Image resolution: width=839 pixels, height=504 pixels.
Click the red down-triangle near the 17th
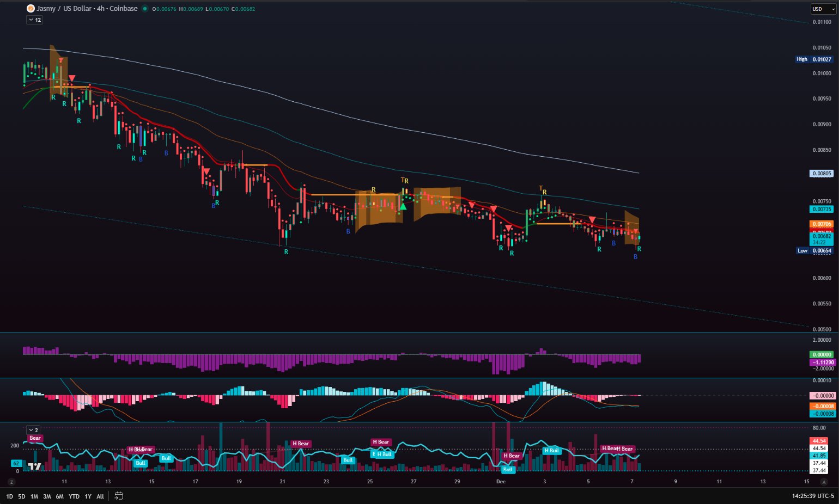[206, 171]
